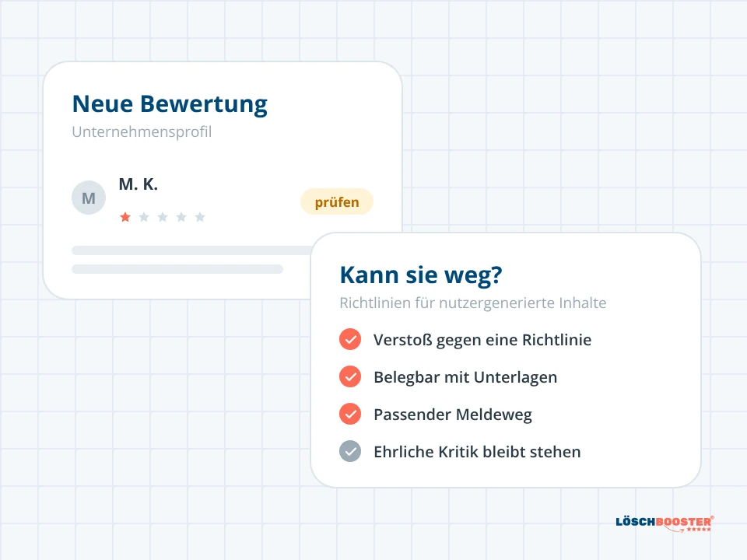
Task: Click the 'Unternehmensprofil' subtitle
Action: tap(142, 132)
